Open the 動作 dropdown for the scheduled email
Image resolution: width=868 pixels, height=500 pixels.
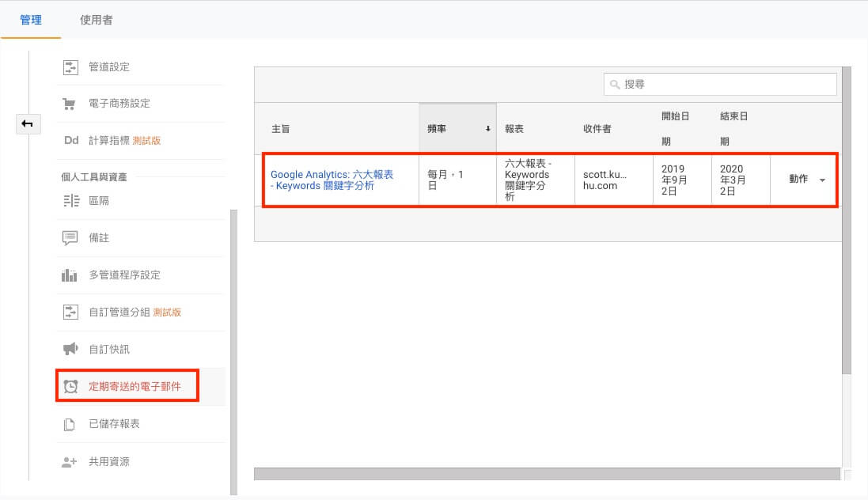807,180
